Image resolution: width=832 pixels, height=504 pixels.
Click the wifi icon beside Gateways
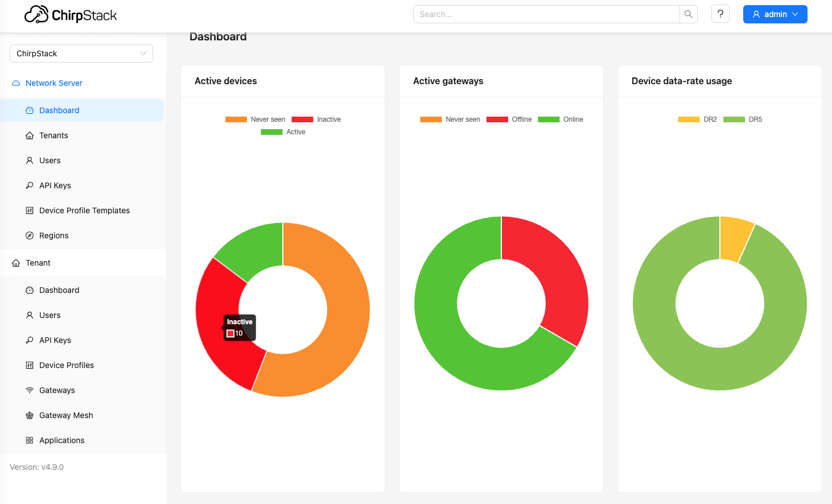click(30, 390)
